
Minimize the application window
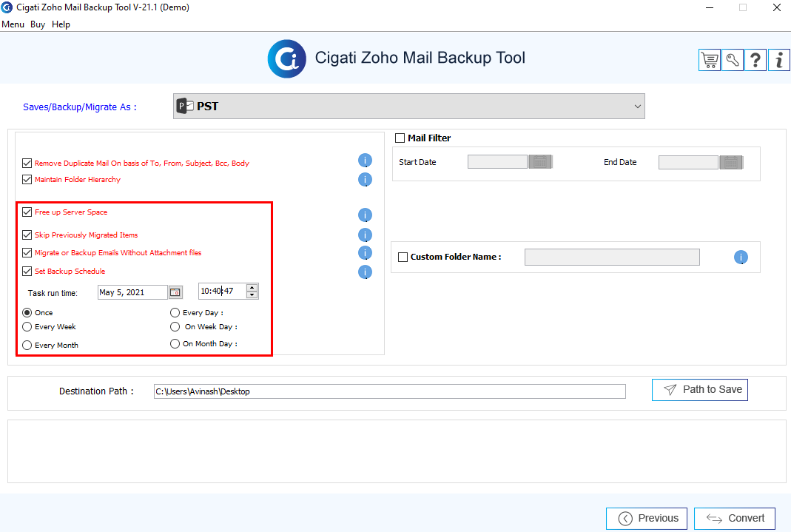710,7
